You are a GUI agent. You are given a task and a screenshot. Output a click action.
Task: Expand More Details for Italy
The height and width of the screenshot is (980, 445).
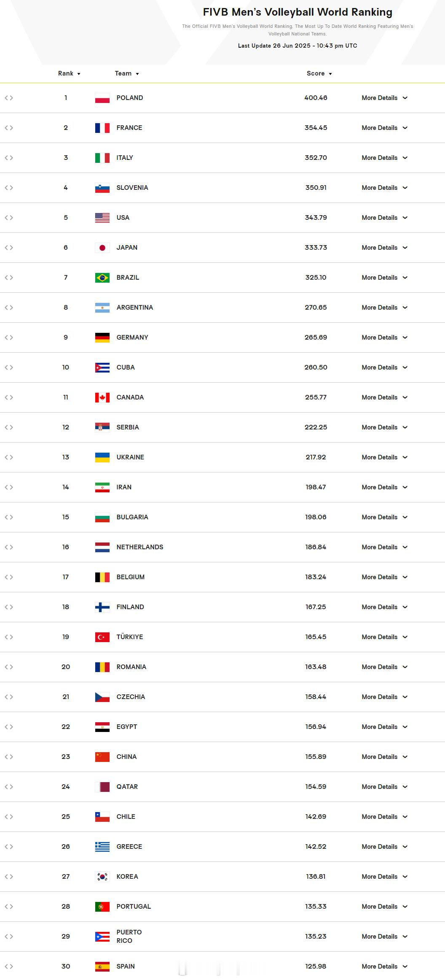pos(384,158)
